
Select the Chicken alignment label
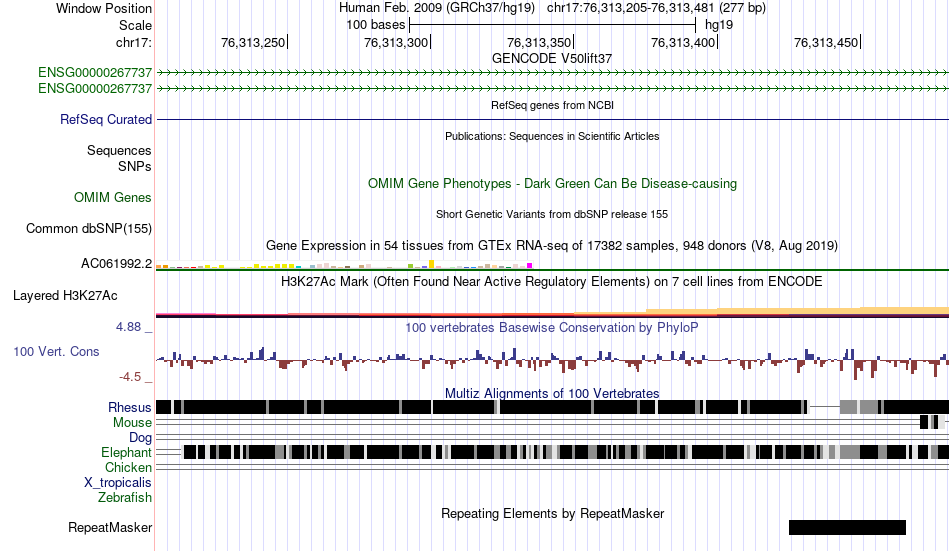pyautogui.click(x=128, y=467)
